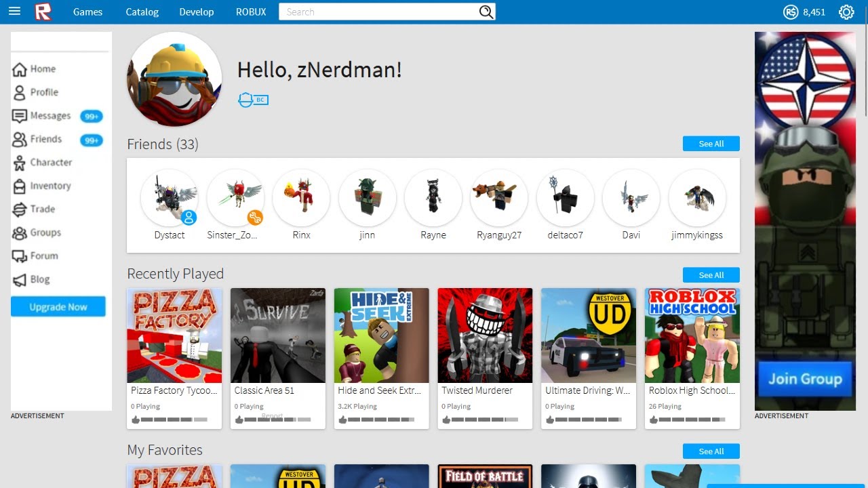Screen dimensions: 868x488
Task: Open the Ultimate Driving Westover thumbnail
Action: click(x=589, y=335)
